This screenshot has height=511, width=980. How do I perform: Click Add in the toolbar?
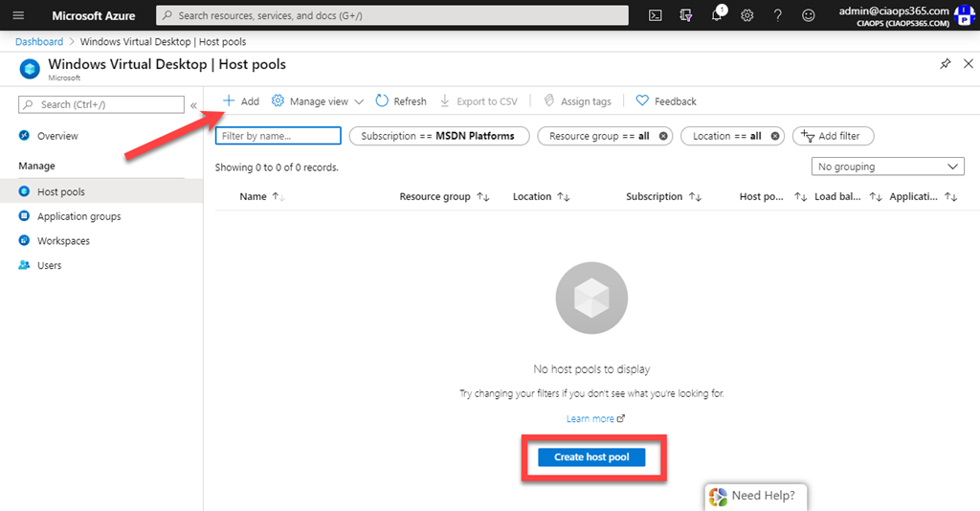pyautogui.click(x=240, y=101)
